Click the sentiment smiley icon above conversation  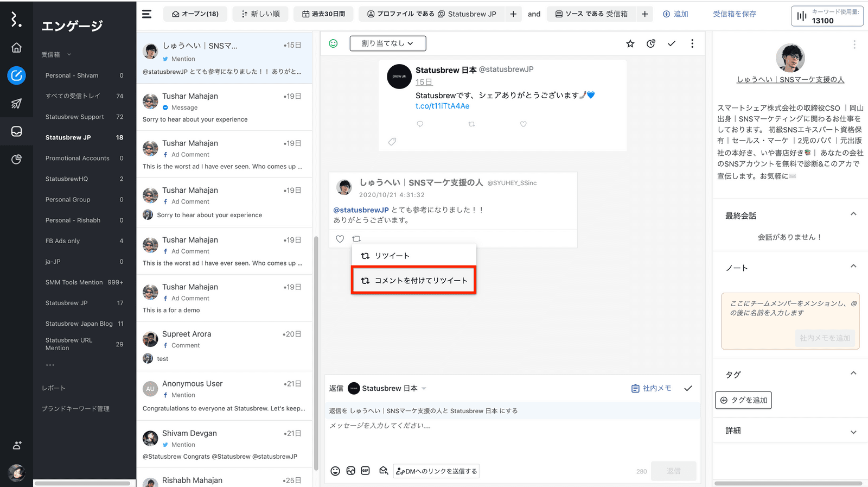333,43
